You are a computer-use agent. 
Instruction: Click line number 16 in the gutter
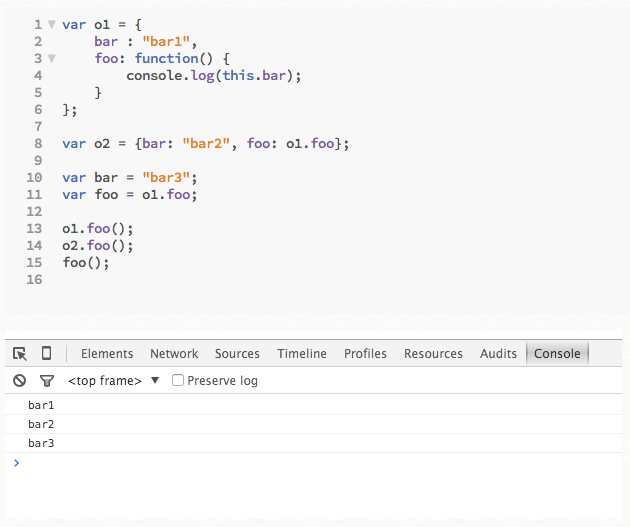click(34, 280)
